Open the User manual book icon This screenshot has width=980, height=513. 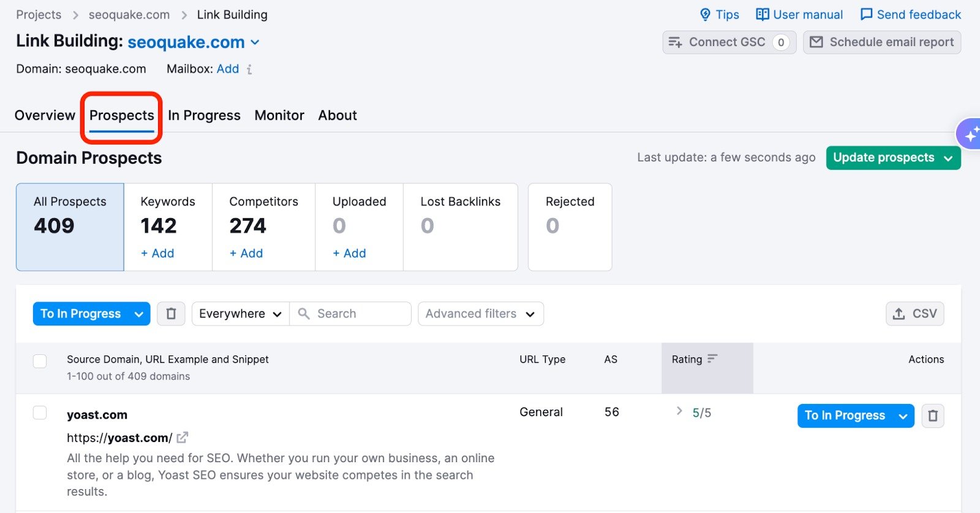pyautogui.click(x=762, y=15)
